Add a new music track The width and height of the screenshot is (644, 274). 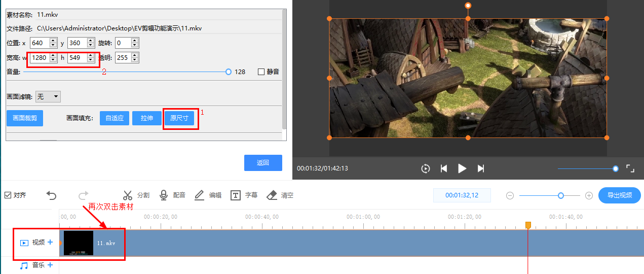(x=50, y=265)
